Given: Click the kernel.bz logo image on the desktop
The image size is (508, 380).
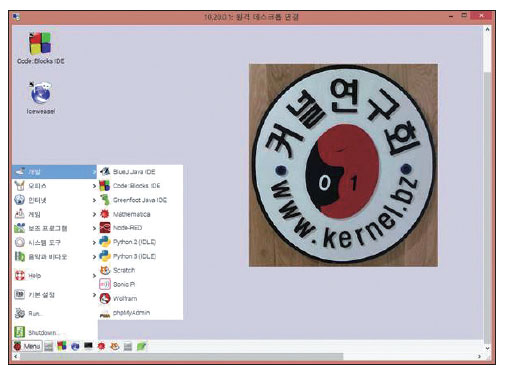Looking at the screenshot, I should pos(343,165).
